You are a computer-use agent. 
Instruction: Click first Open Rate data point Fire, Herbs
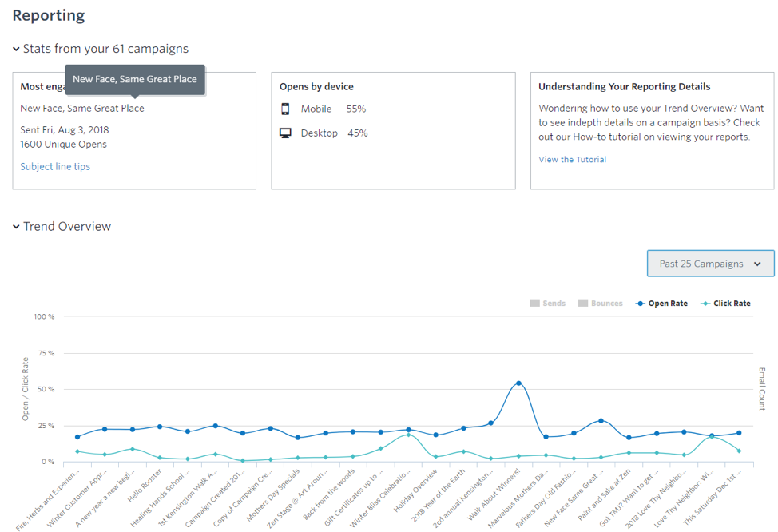(77, 437)
